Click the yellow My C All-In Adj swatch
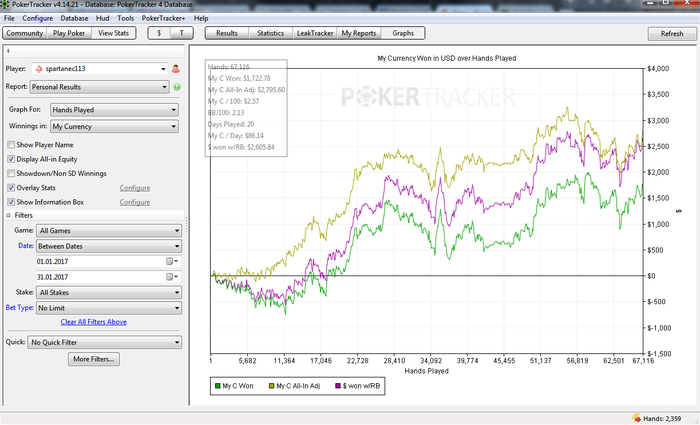Image resolution: width=700 pixels, height=425 pixels. 271,386
